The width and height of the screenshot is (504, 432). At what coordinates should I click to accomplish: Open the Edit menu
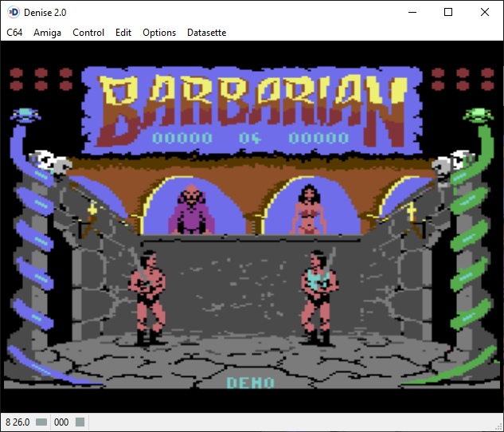pyautogui.click(x=123, y=33)
